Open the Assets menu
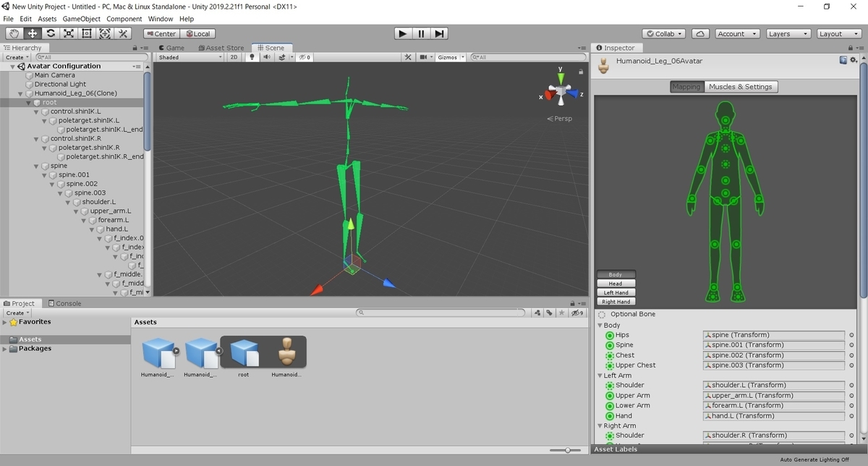 [x=47, y=19]
